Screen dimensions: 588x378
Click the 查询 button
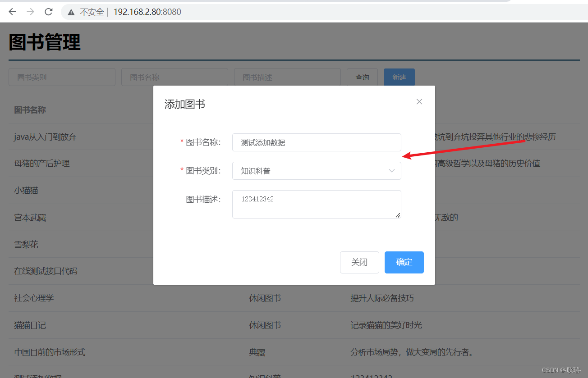pyautogui.click(x=362, y=77)
